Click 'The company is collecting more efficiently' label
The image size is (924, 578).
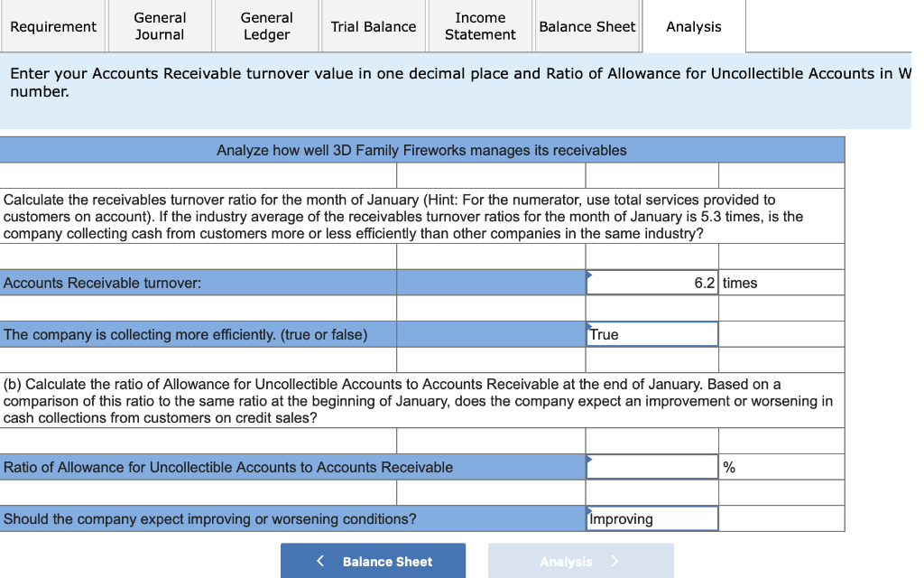[186, 335]
